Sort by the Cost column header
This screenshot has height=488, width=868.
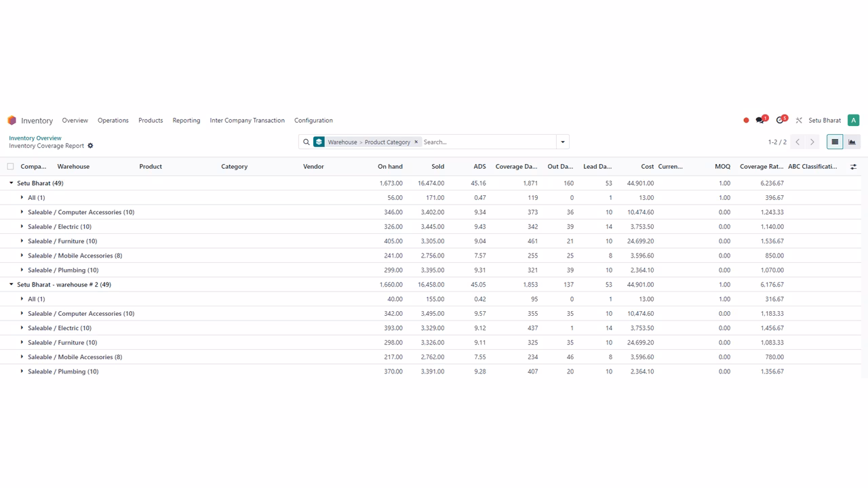[x=647, y=167]
